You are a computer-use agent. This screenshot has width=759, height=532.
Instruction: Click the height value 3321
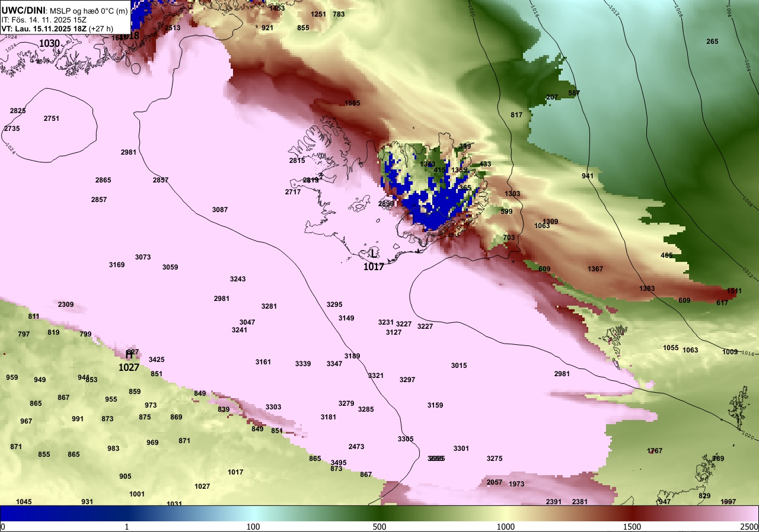(x=376, y=376)
